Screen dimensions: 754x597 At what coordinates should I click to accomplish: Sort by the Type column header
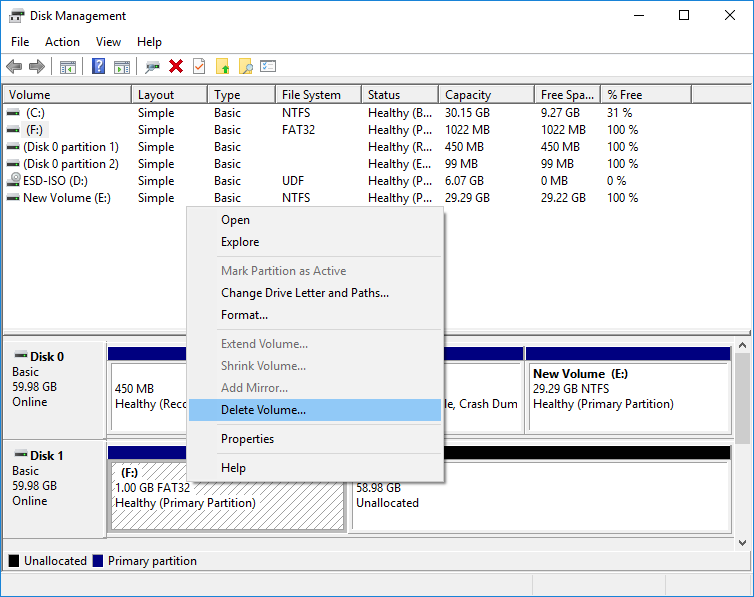(x=242, y=95)
